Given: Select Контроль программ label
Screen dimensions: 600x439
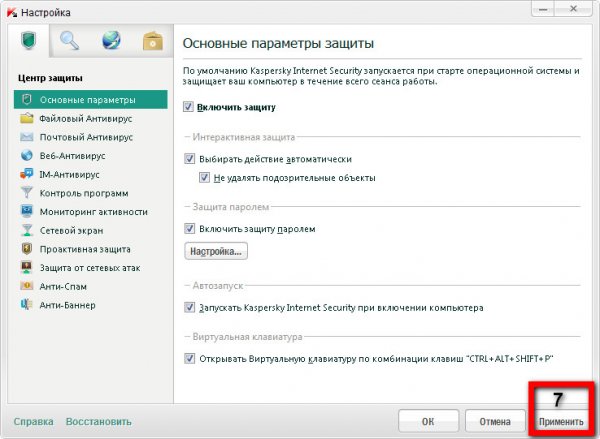Looking at the screenshot, I should pyautogui.click(x=84, y=193).
